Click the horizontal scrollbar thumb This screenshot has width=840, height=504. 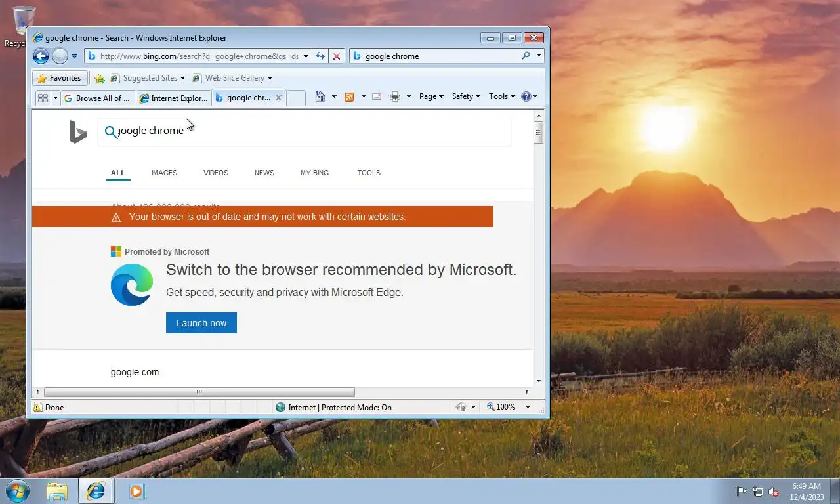[x=199, y=392]
